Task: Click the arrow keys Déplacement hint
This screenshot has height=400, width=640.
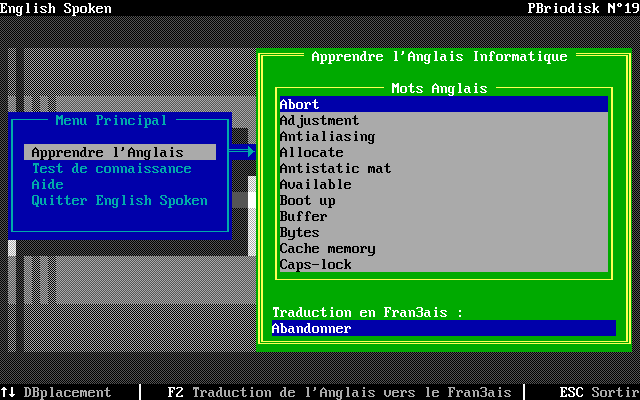Action: [56, 392]
